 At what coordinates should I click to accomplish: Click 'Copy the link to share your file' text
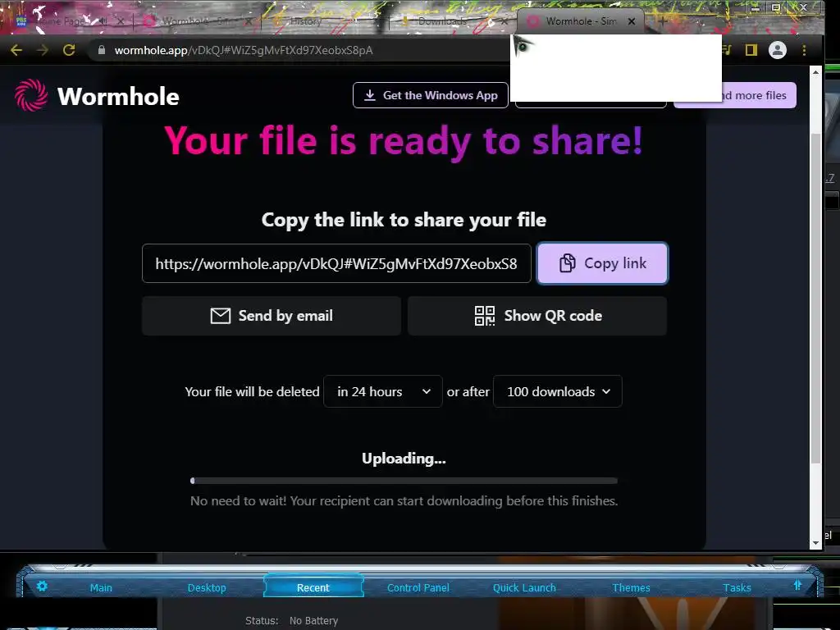tap(404, 220)
